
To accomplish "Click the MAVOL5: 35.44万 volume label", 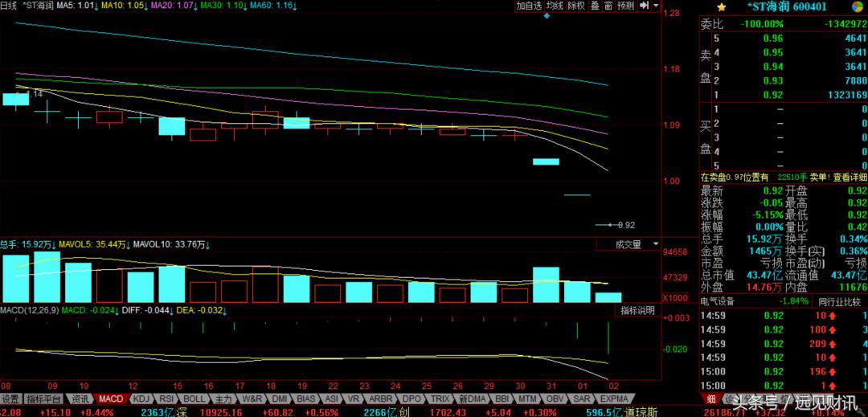I will 92,244.
